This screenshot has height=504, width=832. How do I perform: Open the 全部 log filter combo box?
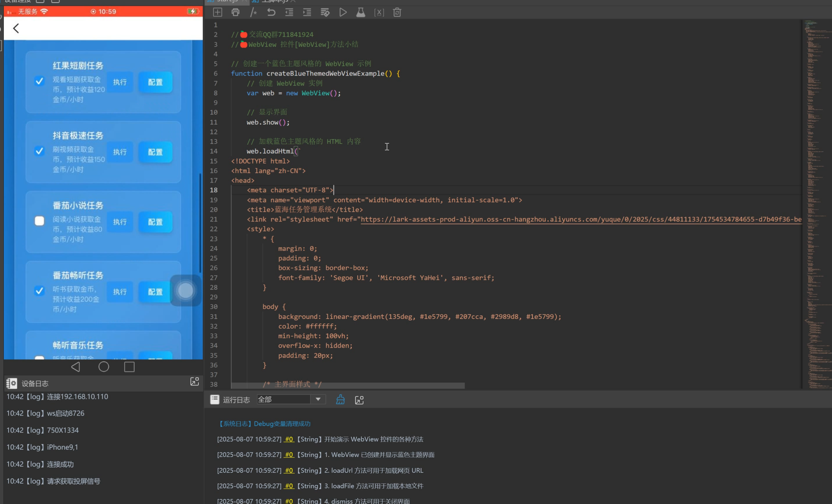pos(291,400)
